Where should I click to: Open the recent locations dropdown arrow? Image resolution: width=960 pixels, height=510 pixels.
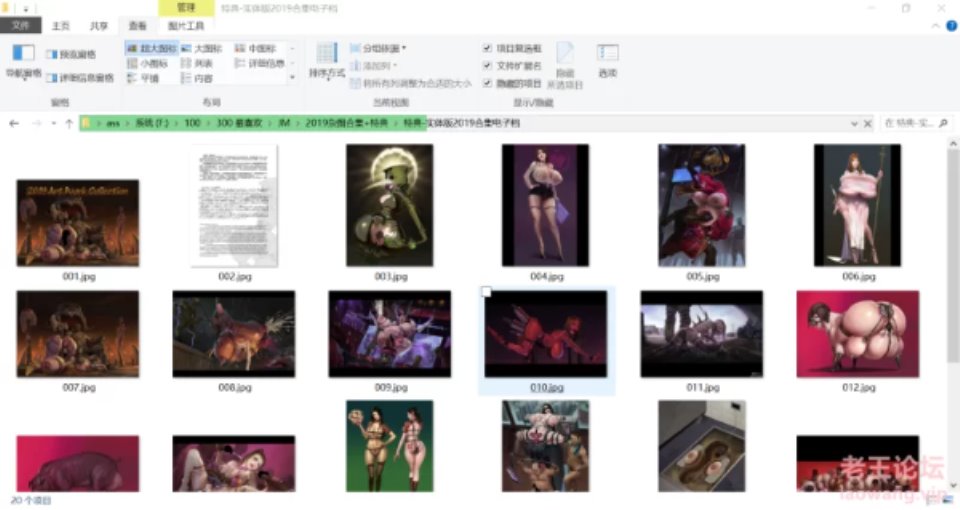53,124
